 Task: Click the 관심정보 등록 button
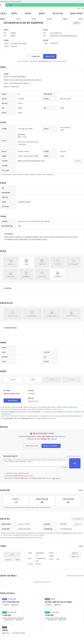point(34,56)
